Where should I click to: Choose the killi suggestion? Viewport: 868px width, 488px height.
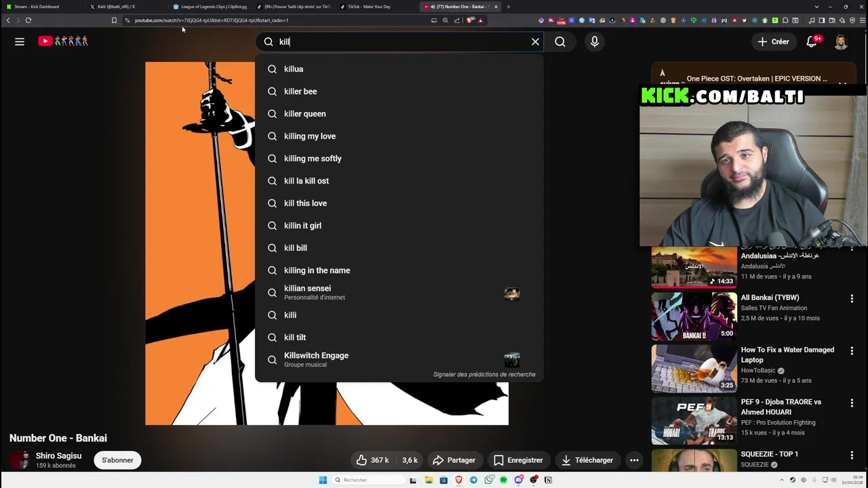pyautogui.click(x=399, y=315)
